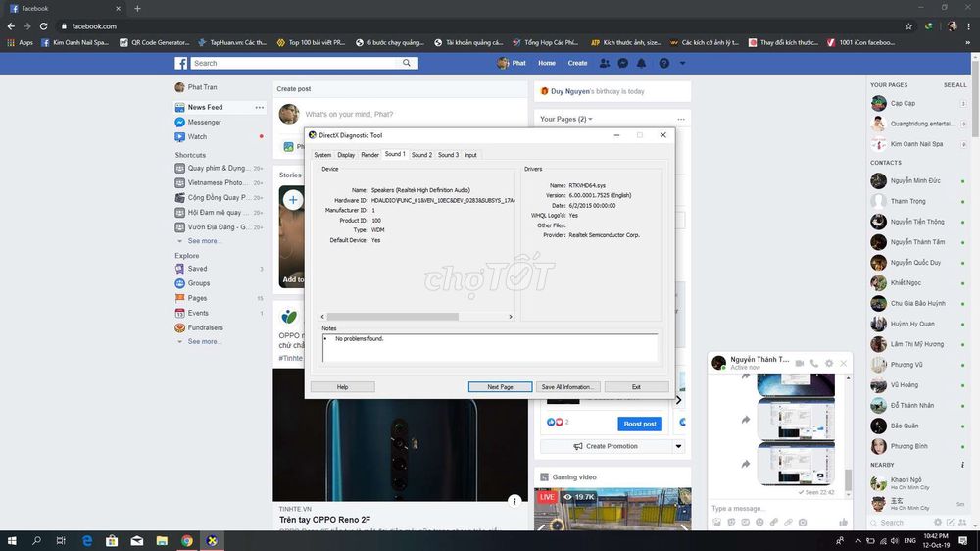Click the Exit button in DirectX tool
The image size is (980, 551).
[x=636, y=387]
